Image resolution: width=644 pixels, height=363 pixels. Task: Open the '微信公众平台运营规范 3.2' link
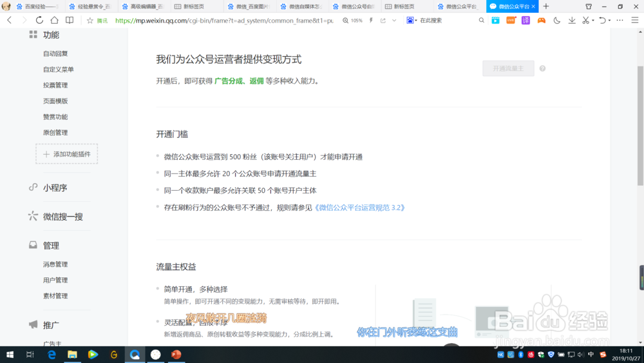pyautogui.click(x=360, y=208)
